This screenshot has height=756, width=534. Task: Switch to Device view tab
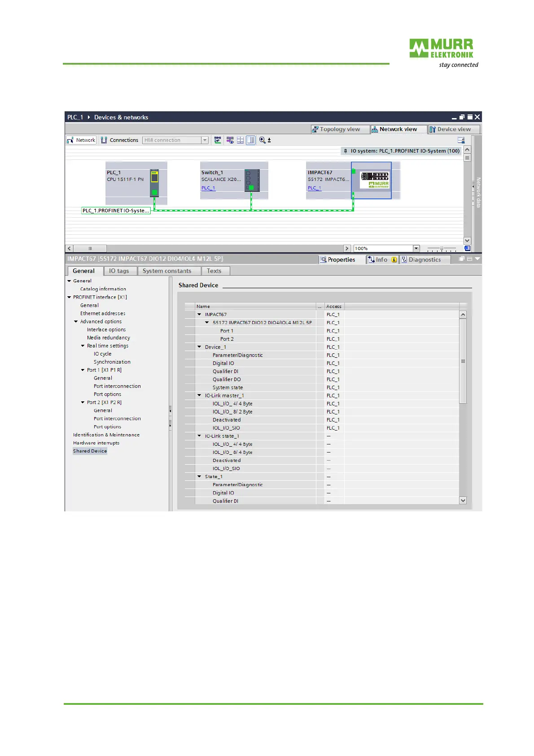point(454,129)
